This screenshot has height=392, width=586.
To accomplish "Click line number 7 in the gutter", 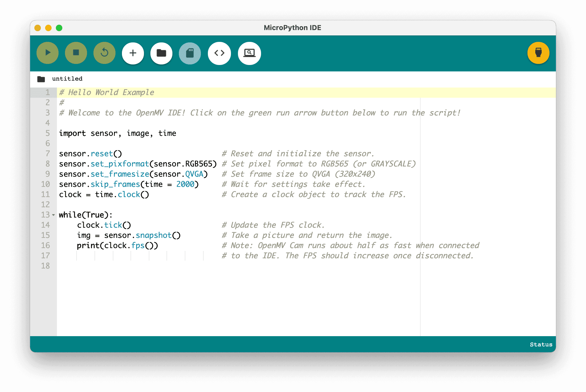I will tap(47, 154).
